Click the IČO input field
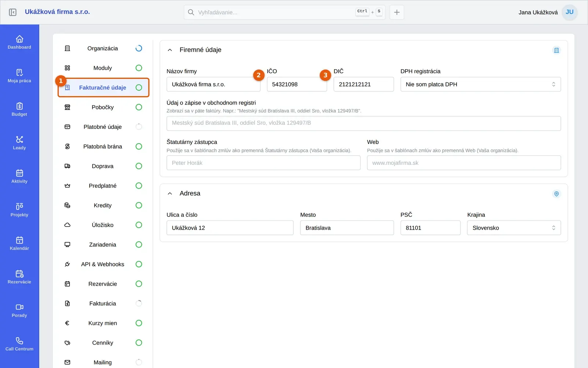The height and width of the screenshot is (368, 588). [x=297, y=84]
